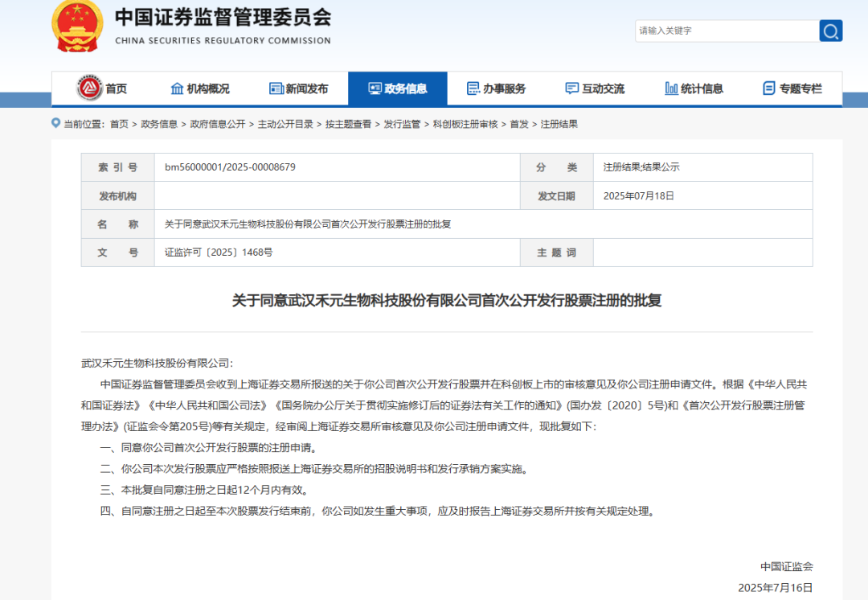Open the 专题专栏 navigation tab

[792, 88]
